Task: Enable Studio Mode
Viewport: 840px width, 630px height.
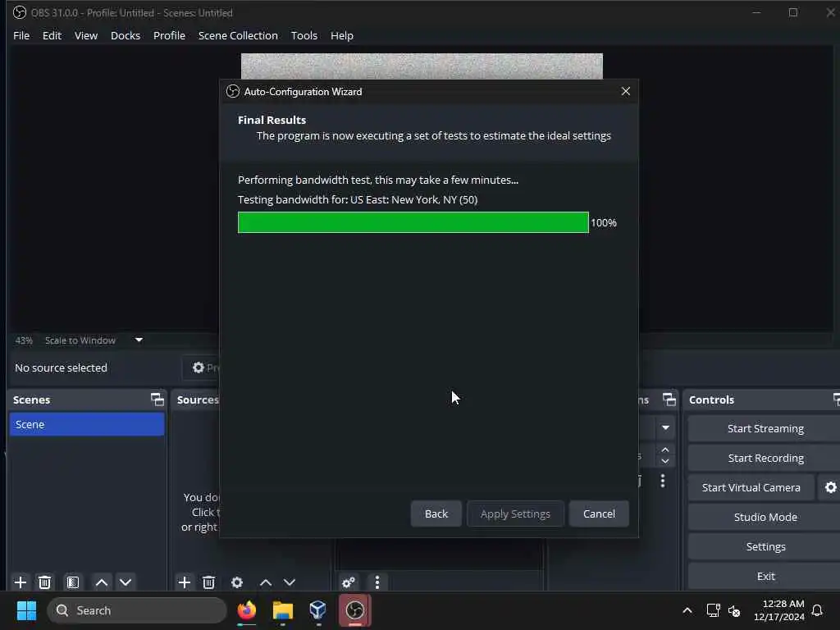Action: 765,517
